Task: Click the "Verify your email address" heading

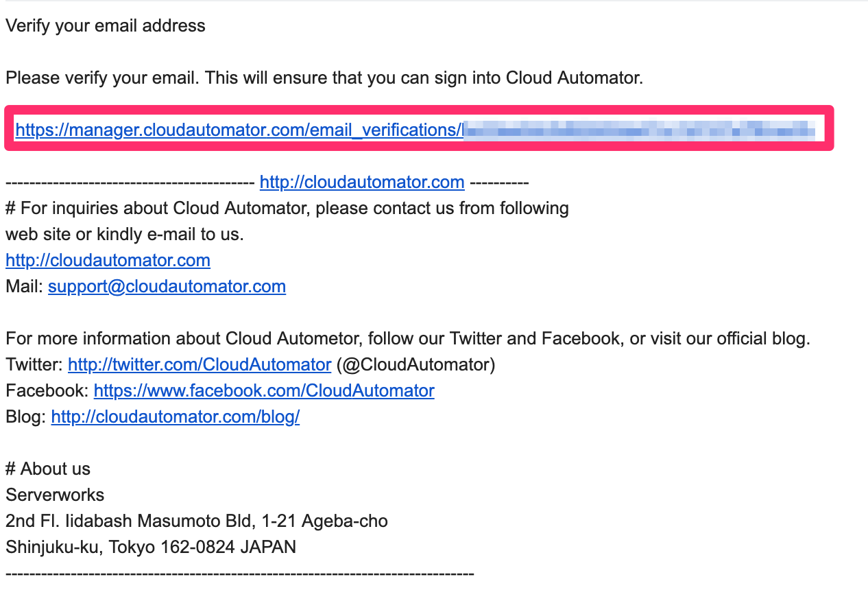Action: tap(106, 26)
